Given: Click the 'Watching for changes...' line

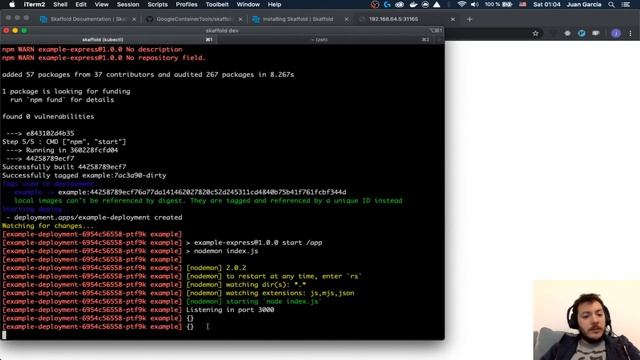Looking at the screenshot, I should 48,226.
